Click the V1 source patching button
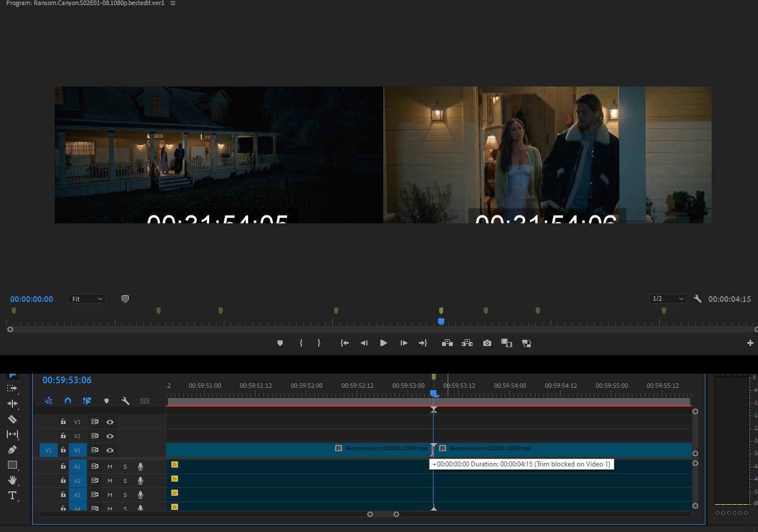Viewport: 758px width, 532px height. (x=49, y=450)
